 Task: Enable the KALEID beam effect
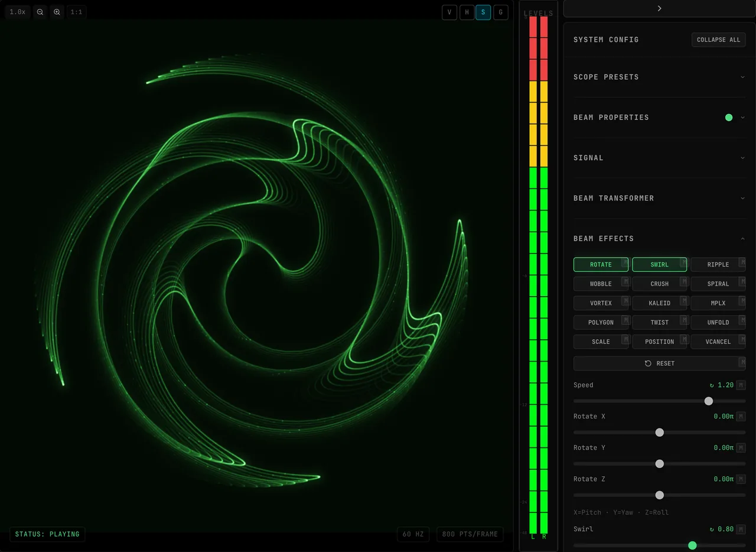(659, 303)
